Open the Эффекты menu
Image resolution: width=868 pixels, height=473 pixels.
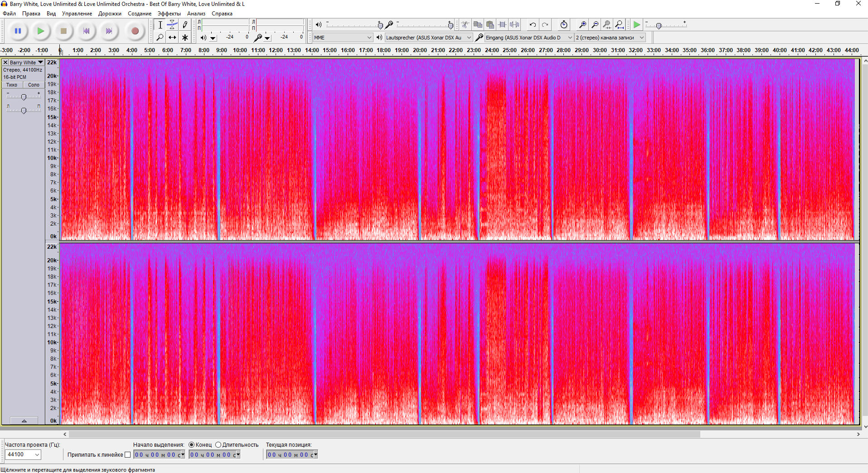169,14
